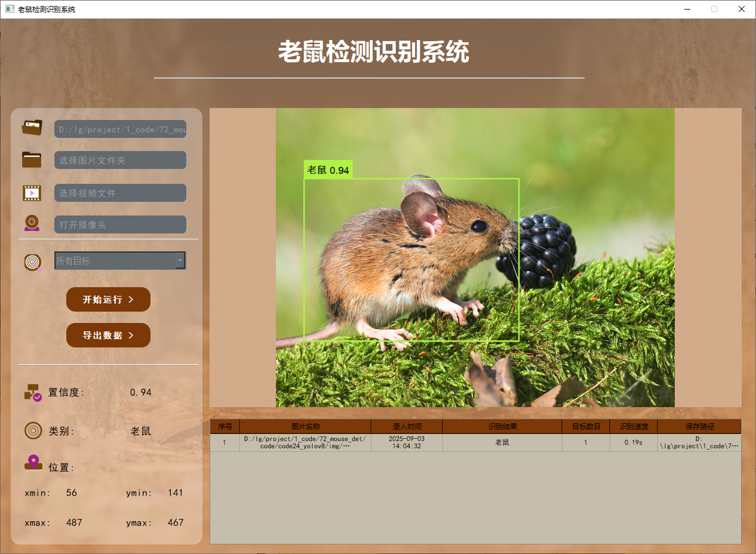
Task: Click the webcam camera icon
Action: tap(32, 223)
